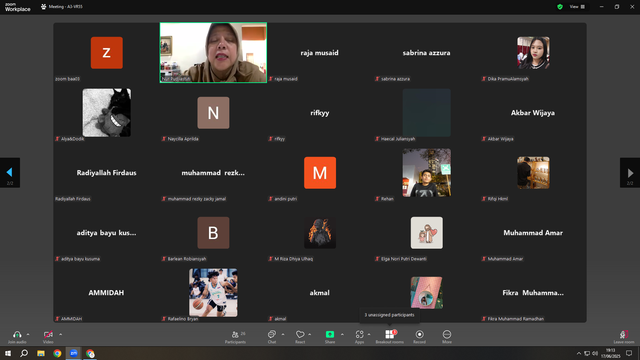Click the AMMIDAH name tile

[x=107, y=293]
